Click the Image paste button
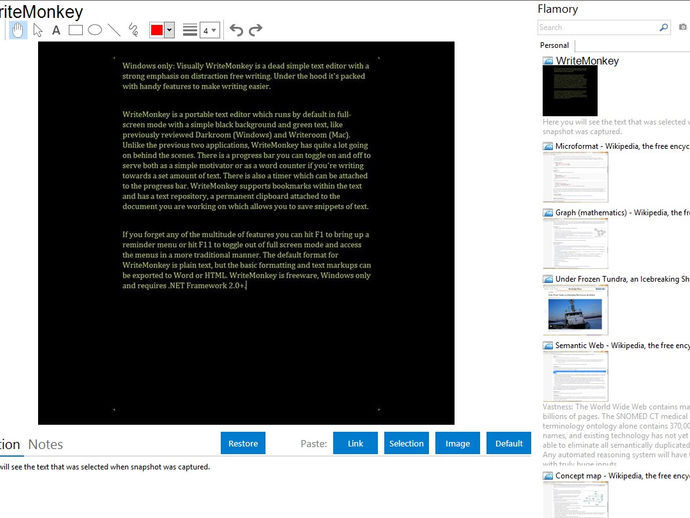 pyautogui.click(x=457, y=443)
